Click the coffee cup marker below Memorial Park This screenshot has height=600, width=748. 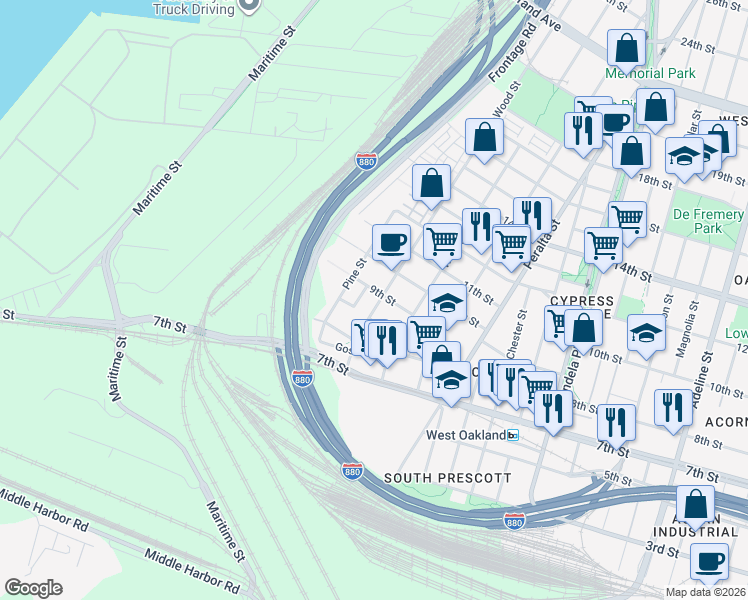(617, 123)
